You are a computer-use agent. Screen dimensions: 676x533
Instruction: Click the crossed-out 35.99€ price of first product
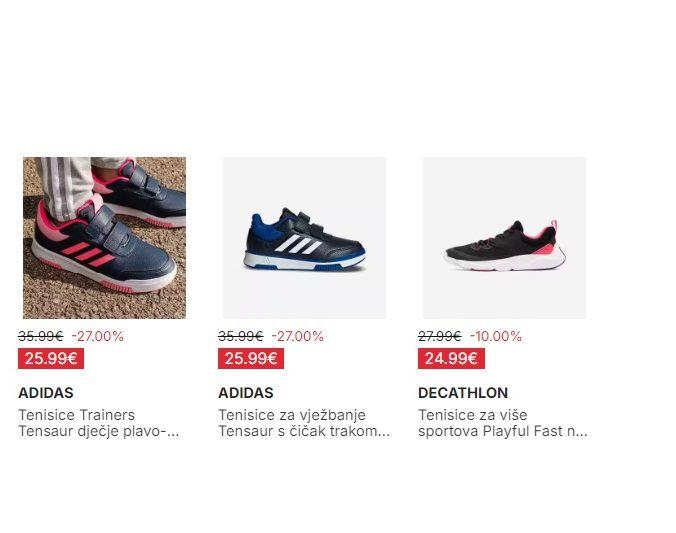pos(41,336)
